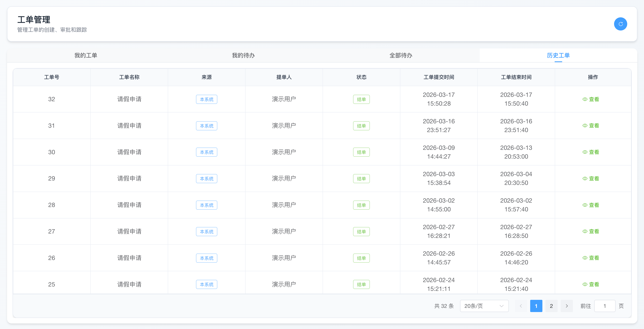
Task: Click 本系统 tag in row 32
Action: (206, 99)
